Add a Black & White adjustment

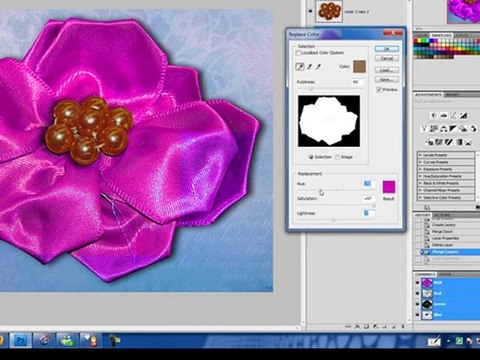453,128
